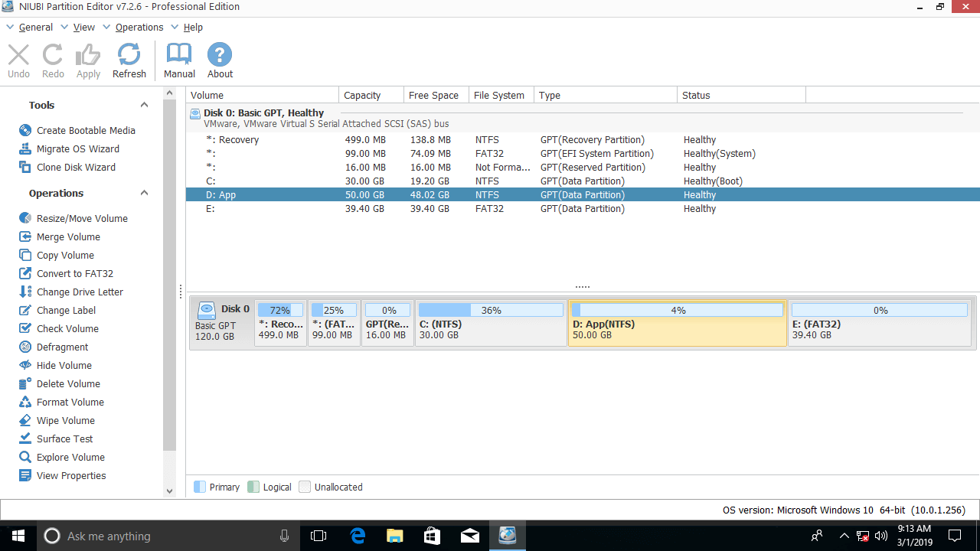980x551 pixels.
Task: Collapse the Operations section chevron
Action: (x=144, y=194)
